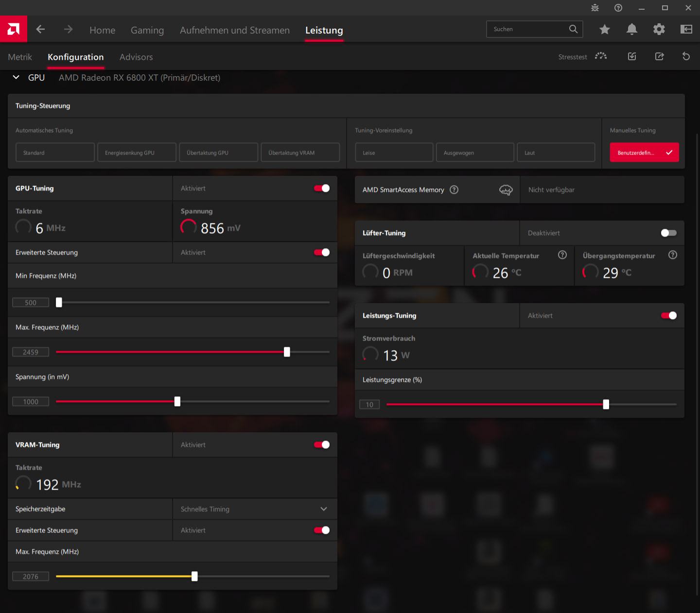
Task: Go forward with the right arrow
Action: coord(68,29)
